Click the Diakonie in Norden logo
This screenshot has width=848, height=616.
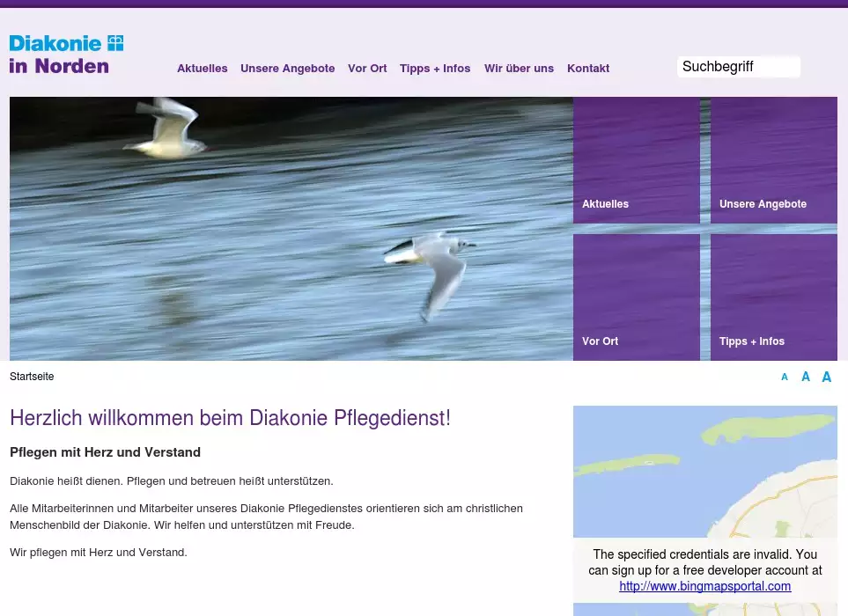[66, 55]
